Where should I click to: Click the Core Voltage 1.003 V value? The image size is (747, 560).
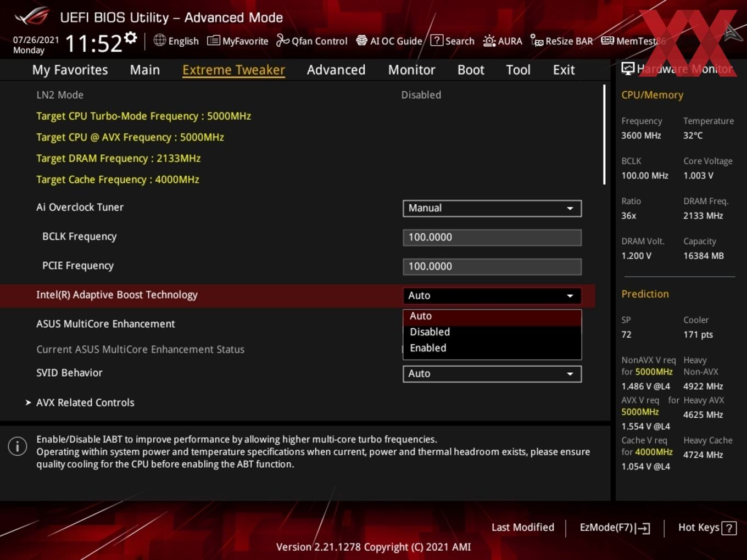pyautogui.click(x=698, y=176)
